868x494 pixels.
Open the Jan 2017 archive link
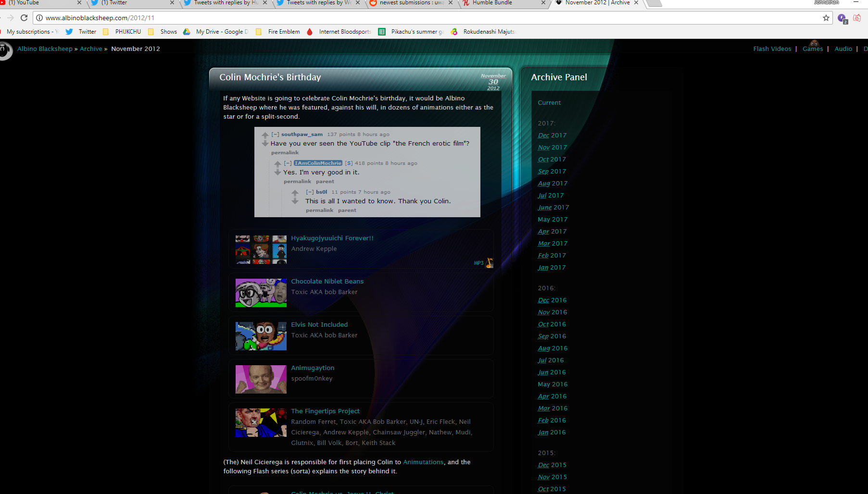[x=552, y=268]
